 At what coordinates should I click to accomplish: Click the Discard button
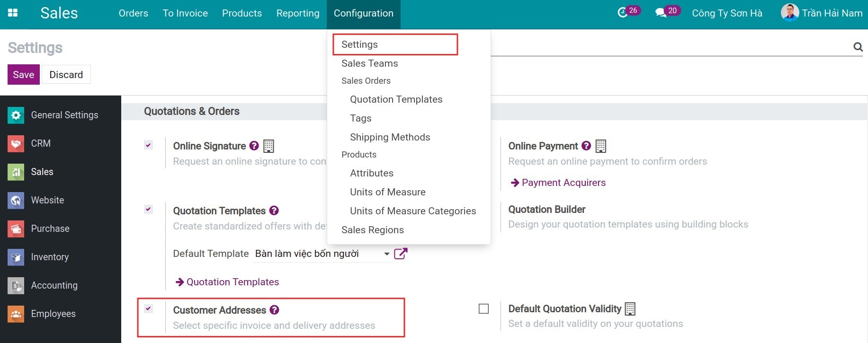(66, 75)
